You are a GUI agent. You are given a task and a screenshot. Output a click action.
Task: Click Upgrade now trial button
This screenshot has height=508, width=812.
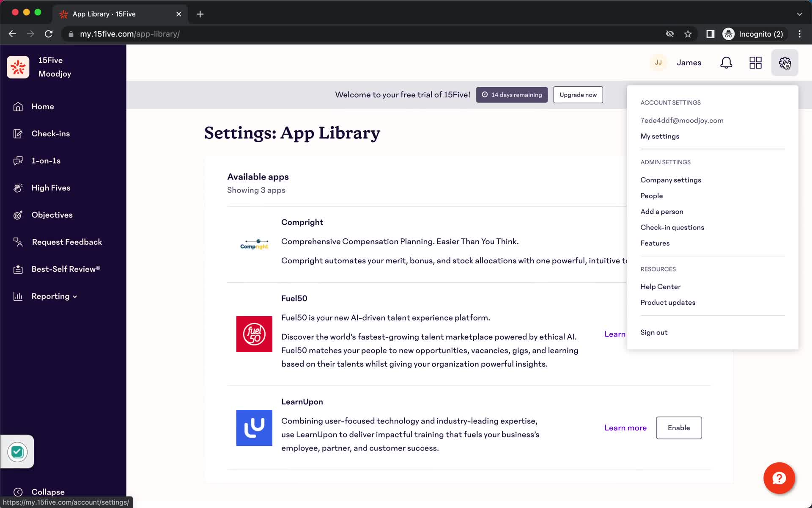[x=578, y=94]
